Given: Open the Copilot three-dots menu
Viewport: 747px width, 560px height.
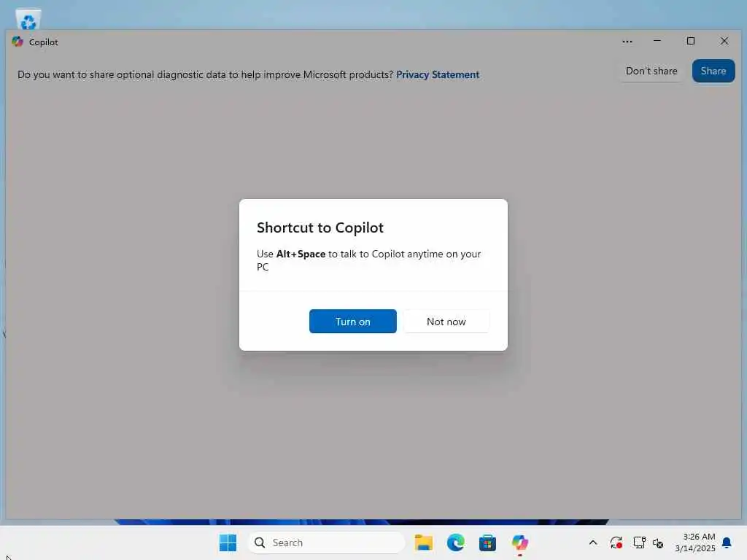Looking at the screenshot, I should (627, 42).
